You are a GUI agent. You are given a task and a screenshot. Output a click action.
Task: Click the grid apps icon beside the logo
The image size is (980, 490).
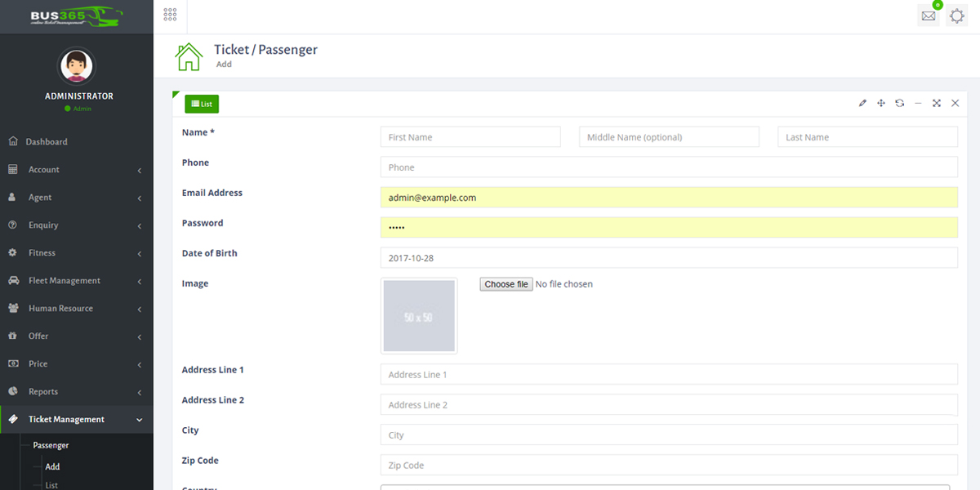(170, 15)
